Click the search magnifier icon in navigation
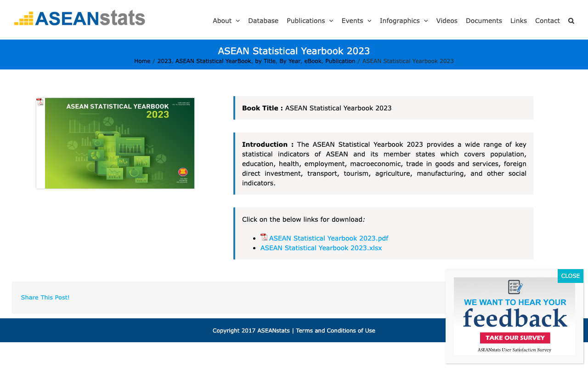 pyautogui.click(x=571, y=21)
